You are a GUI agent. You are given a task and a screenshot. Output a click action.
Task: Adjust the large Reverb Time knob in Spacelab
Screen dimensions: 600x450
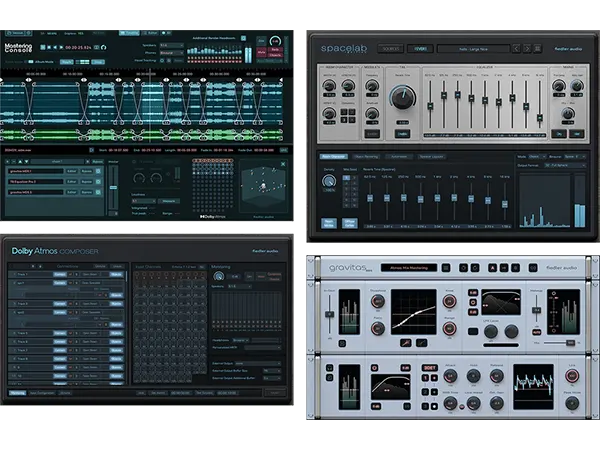coord(403,98)
